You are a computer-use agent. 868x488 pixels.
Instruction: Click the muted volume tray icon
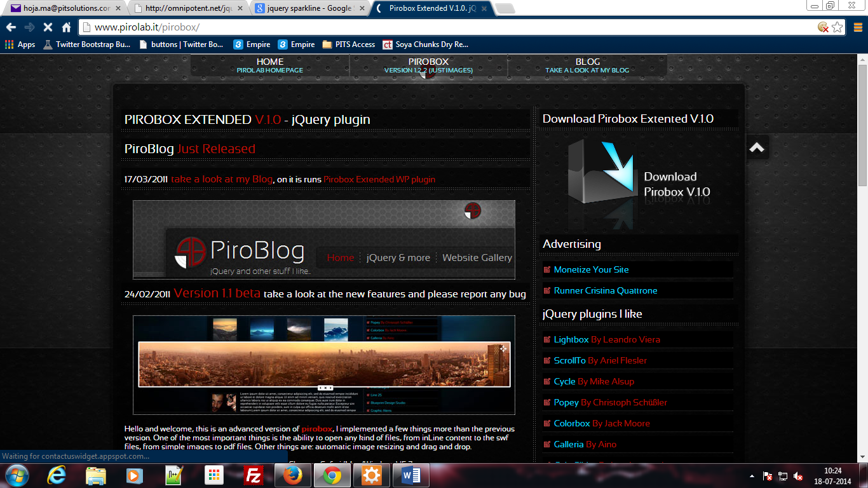click(798, 476)
